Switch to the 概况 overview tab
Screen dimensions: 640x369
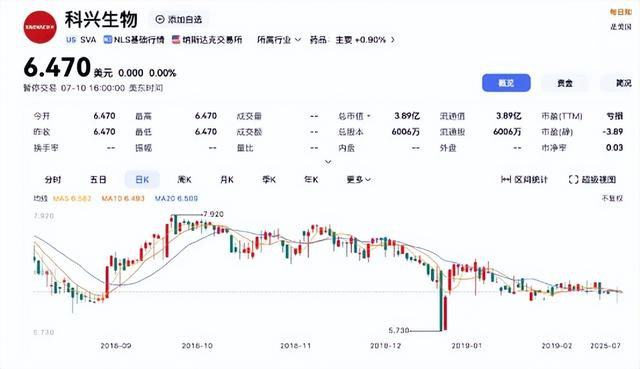coord(506,83)
